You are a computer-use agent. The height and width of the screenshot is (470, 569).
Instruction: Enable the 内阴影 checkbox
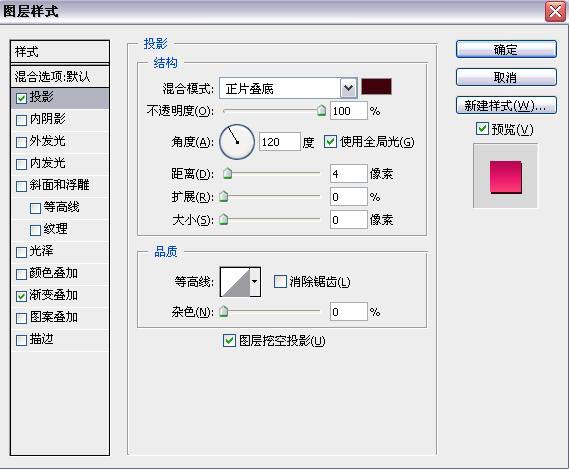(x=21, y=120)
